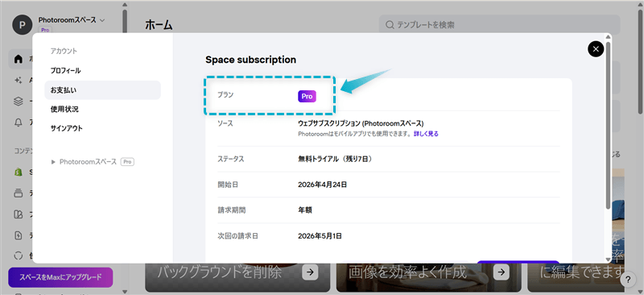This screenshot has height=295, width=644.
Task: Open the プロフィール settings section
Action: pos(66,71)
